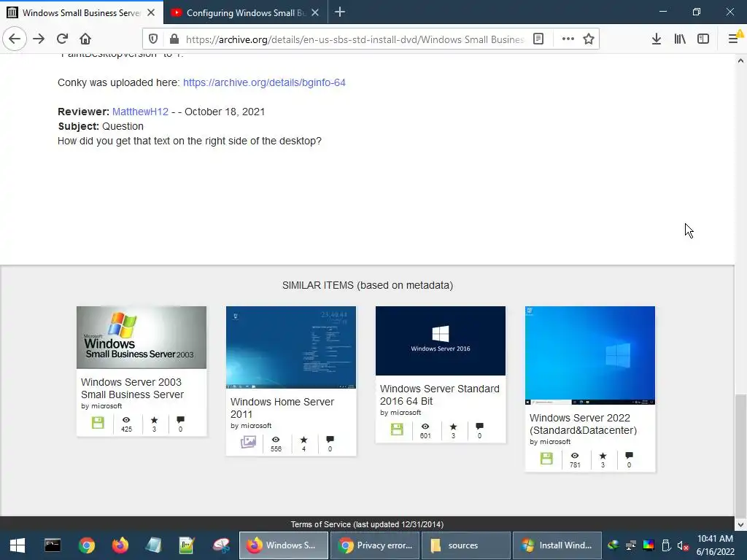Screen dimensions: 747x560
Task: Switch to the Configuring Windows Small Bu... tab
Action: [246, 12]
